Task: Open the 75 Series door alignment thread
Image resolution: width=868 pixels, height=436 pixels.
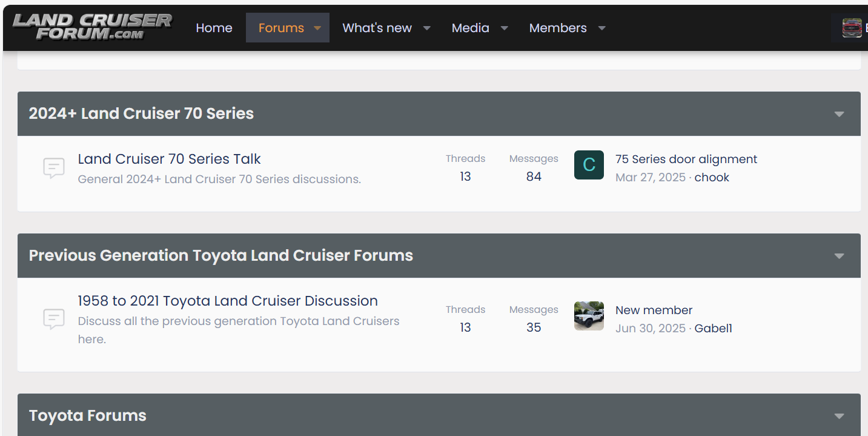Action: (x=686, y=159)
